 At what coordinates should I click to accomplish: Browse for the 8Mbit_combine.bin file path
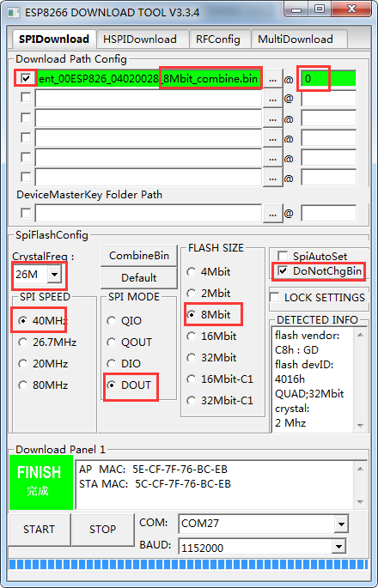[273, 79]
